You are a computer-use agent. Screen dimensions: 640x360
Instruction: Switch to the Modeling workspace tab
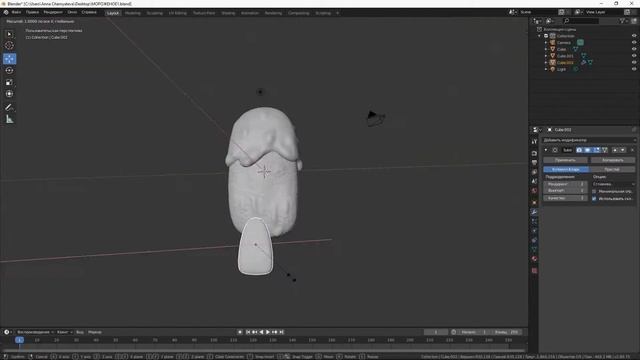click(133, 13)
